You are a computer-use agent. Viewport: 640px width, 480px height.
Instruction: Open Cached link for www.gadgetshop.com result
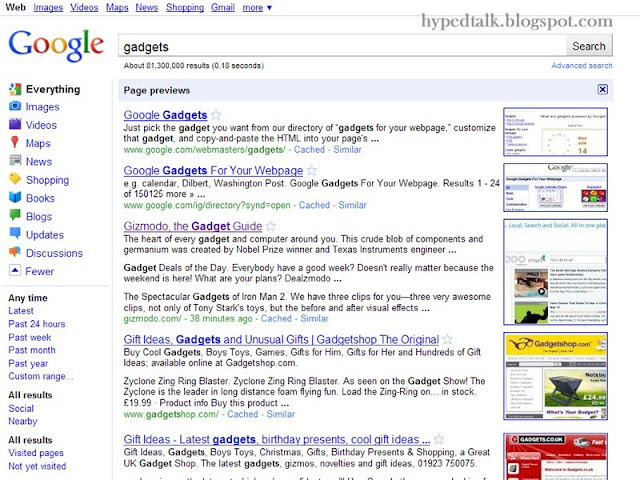[x=242, y=414]
